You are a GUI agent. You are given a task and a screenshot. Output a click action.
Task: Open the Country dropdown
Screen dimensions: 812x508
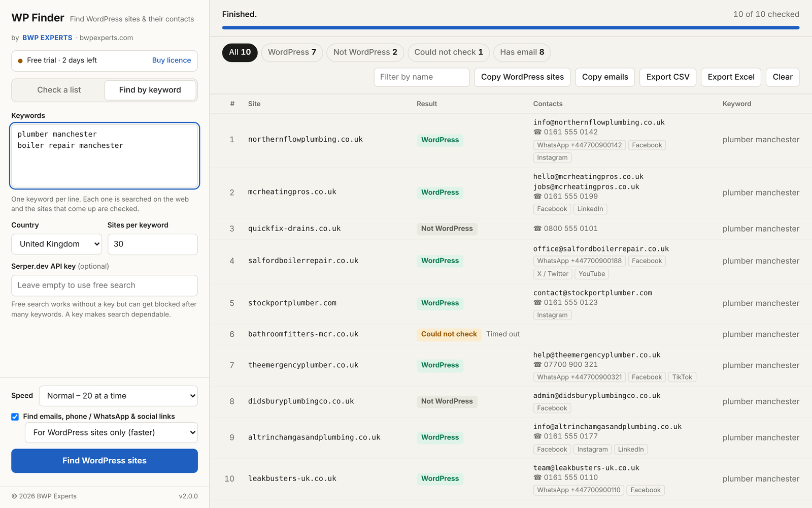pos(56,244)
